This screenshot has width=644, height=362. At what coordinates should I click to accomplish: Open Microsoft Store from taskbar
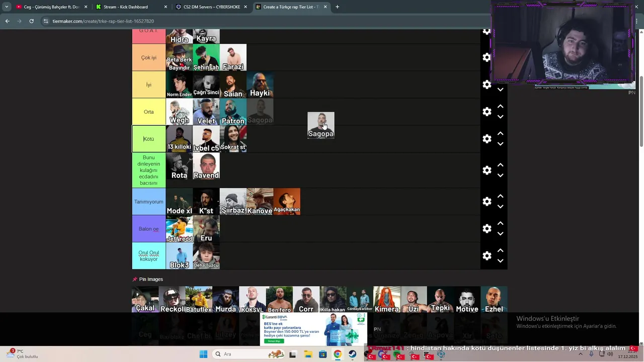[323, 354]
